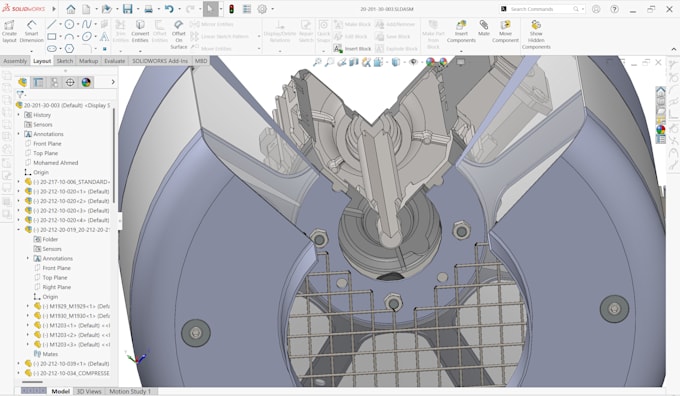Click Offset On Surface tool
Image resolution: width=680 pixels, height=396 pixels.
tap(179, 35)
